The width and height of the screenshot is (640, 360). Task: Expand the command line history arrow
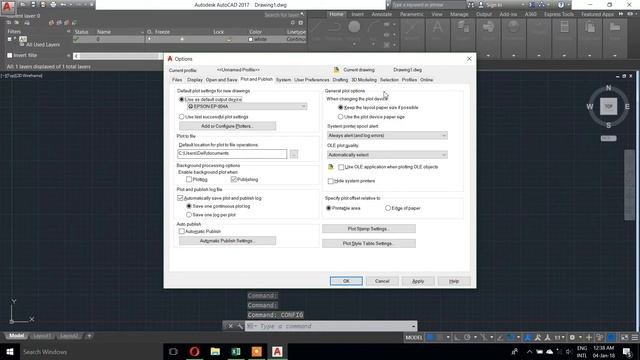[413, 326]
